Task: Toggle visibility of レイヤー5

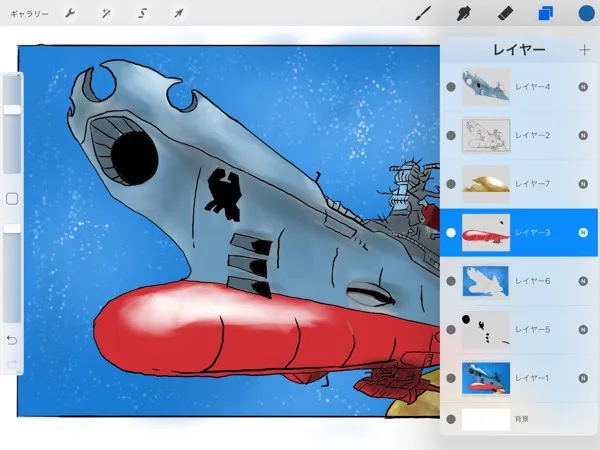Action: pos(451,329)
